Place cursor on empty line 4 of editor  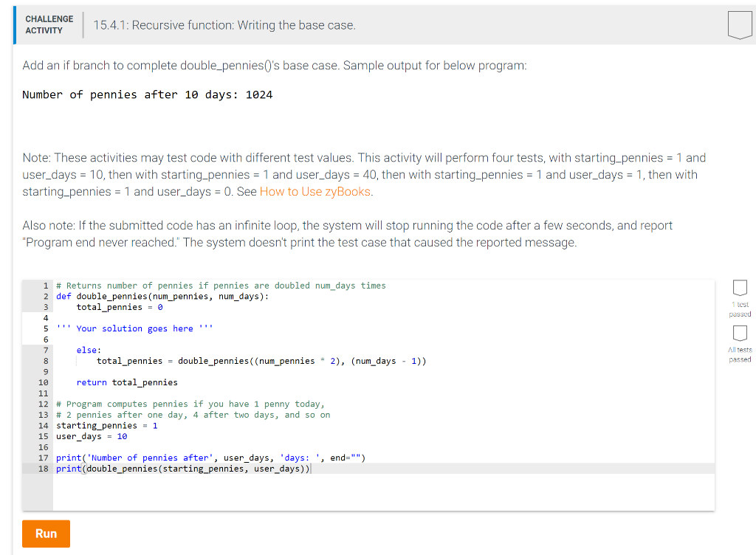[x=383, y=318]
